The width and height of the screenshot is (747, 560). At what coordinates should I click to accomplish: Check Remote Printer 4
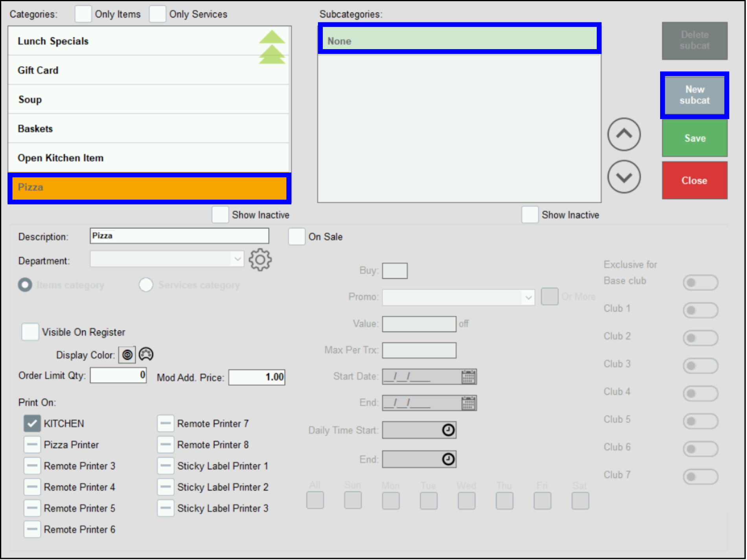(x=32, y=488)
